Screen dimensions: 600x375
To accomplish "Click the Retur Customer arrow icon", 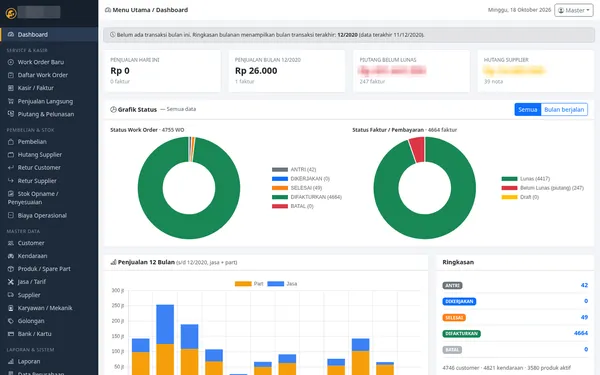I will (11, 168).
